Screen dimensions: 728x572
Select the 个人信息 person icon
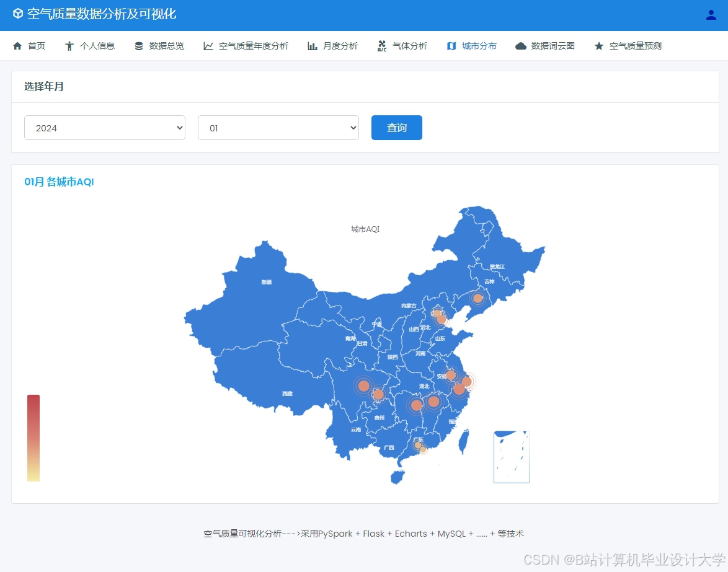(x=70, y=45)
